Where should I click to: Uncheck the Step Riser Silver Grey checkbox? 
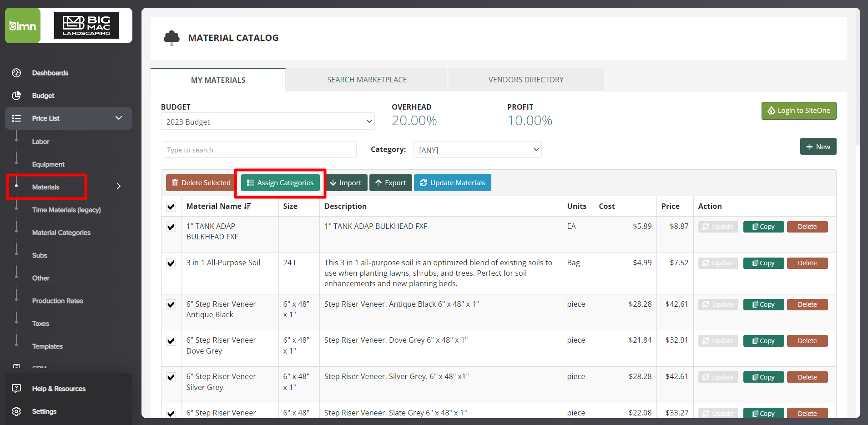coord(171,377)
